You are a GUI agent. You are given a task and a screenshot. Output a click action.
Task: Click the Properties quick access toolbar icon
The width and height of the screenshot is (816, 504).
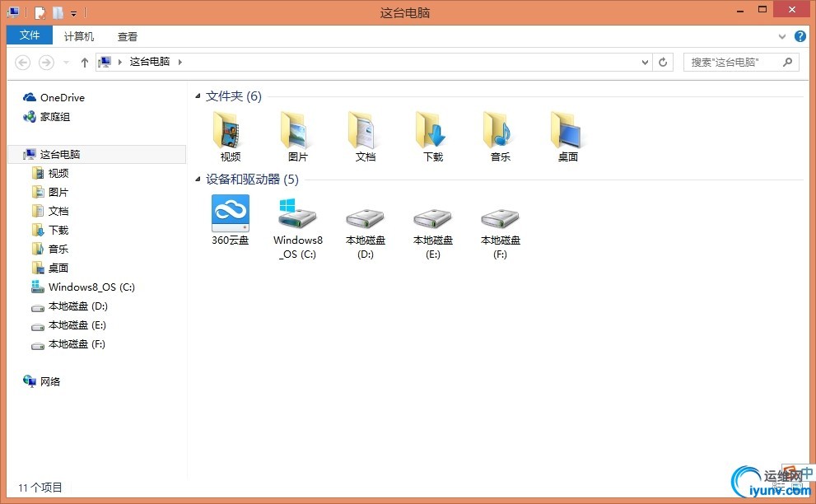coord(40,12)
